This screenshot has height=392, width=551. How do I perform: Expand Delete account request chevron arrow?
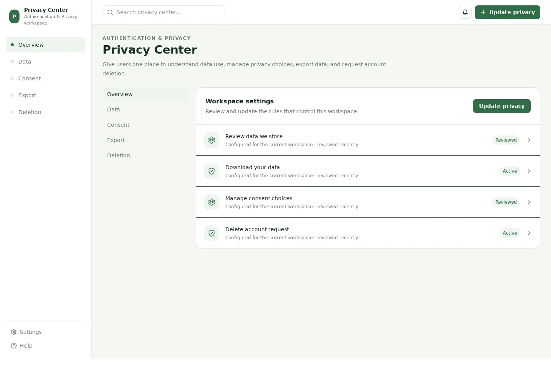click(x=529, y=233)
